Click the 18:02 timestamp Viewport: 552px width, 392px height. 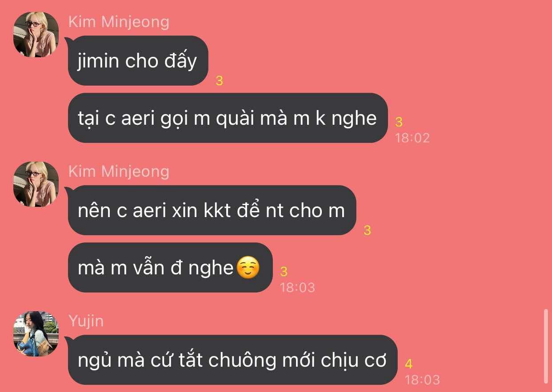(412, 138)
